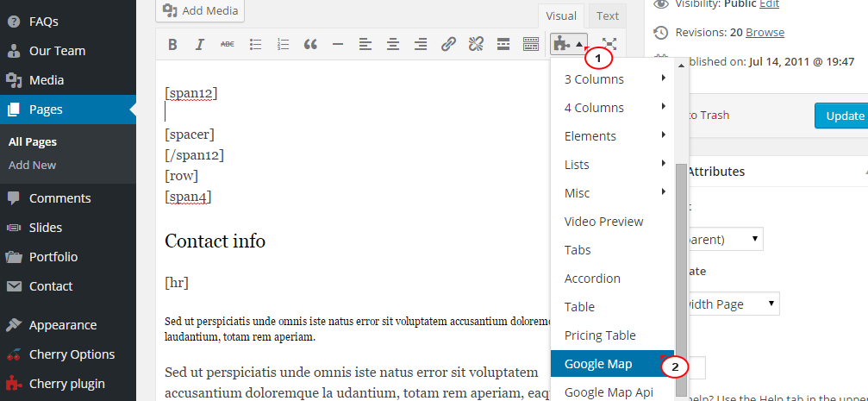Align text right

click(x=421, y=44)
